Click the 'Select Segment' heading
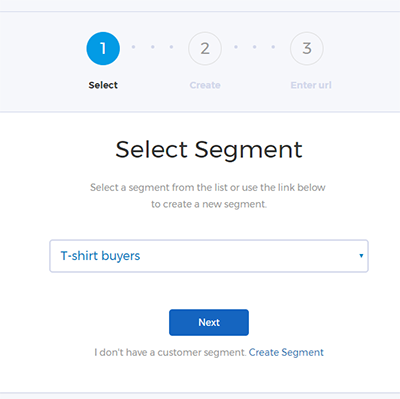400x399 pixels. point(209,149)
